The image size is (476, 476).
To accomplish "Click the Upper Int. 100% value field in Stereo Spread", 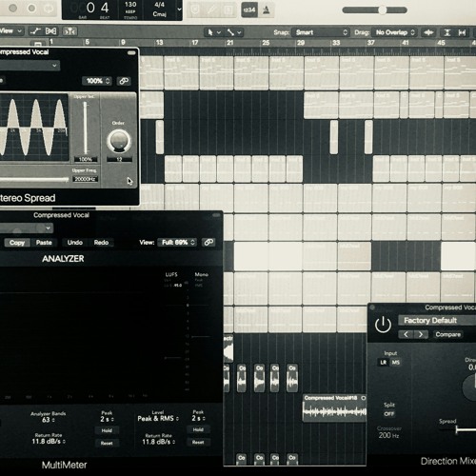I will (x=85, y=159).
